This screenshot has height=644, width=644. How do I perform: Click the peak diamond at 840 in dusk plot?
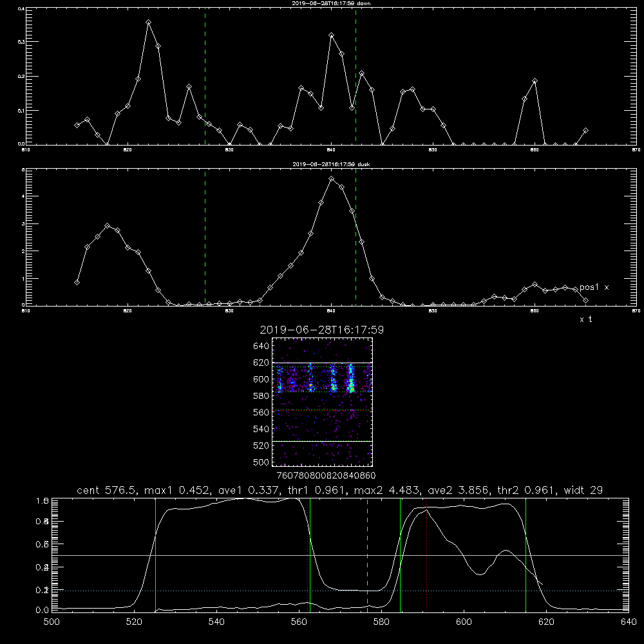pos(332,179)
